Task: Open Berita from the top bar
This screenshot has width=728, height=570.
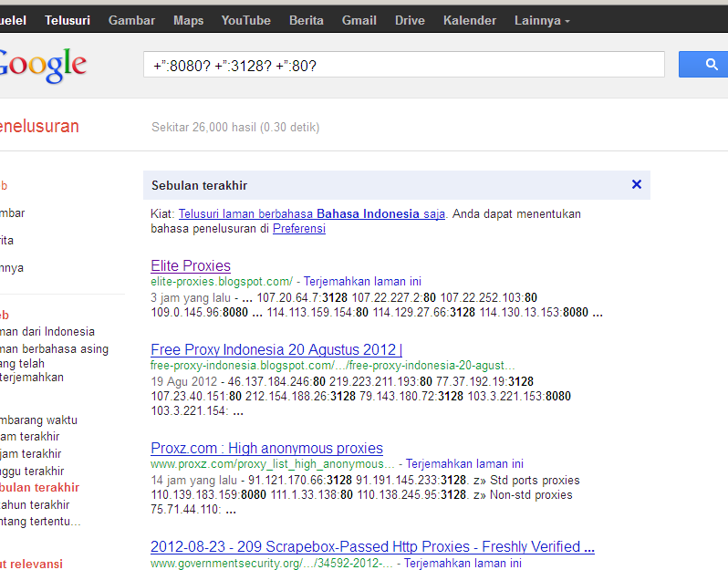Action: (x=306, y=20)
